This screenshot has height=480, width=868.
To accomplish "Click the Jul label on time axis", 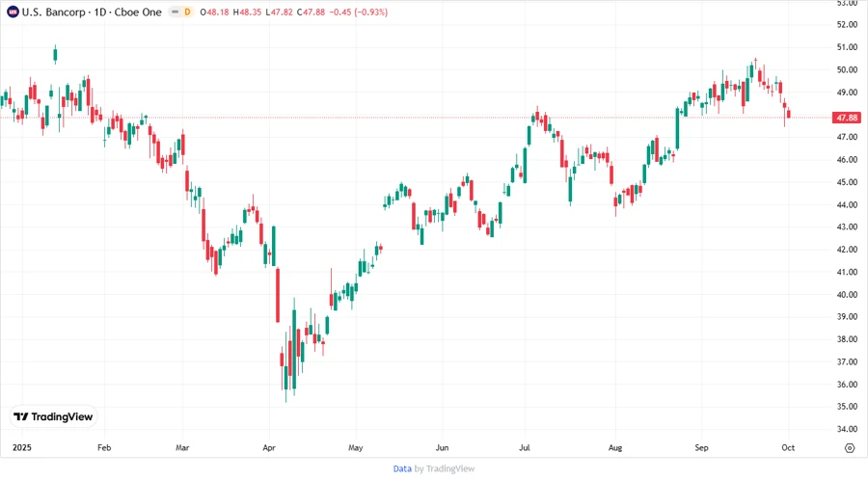I will click(527, 448).
